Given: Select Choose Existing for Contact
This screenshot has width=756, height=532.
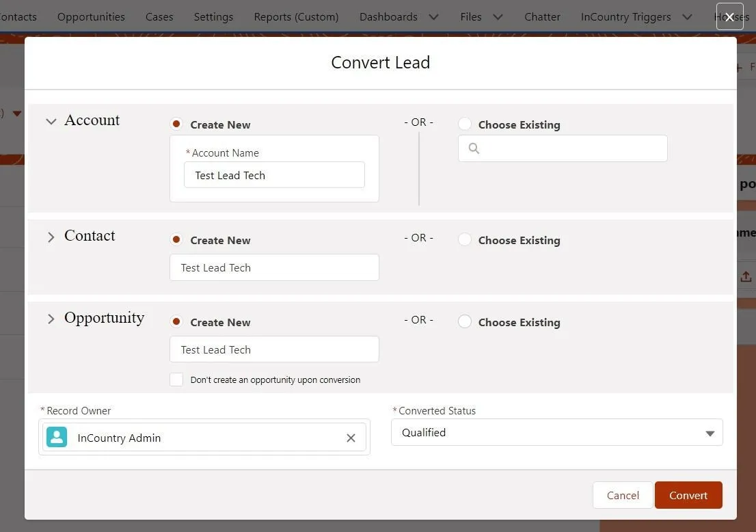Looking at the screenshot, I should coord(465,240).
